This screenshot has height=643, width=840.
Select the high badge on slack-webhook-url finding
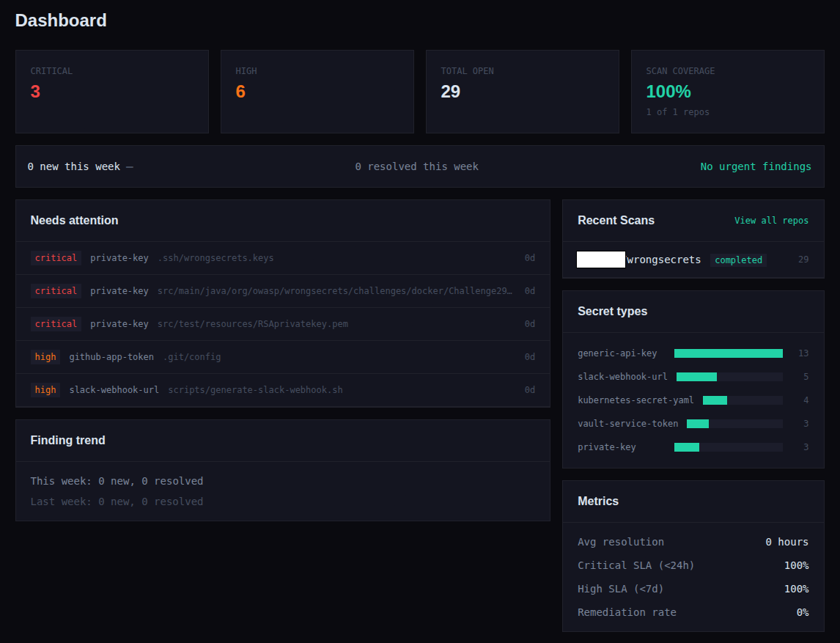tap(45, 389)
